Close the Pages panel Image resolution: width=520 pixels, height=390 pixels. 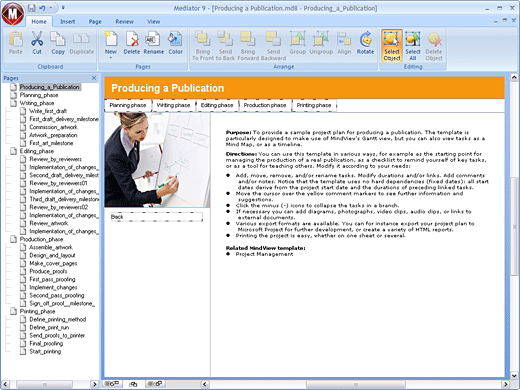94,78
